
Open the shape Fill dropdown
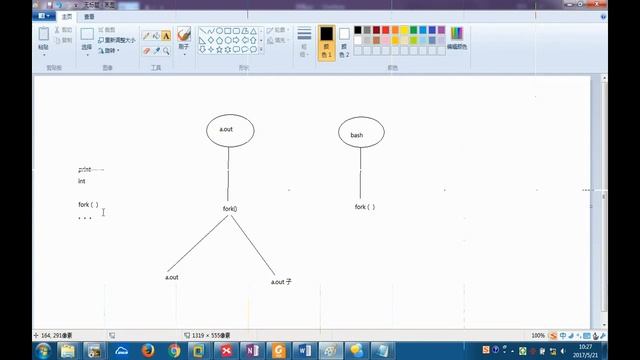tap(278, 40)
